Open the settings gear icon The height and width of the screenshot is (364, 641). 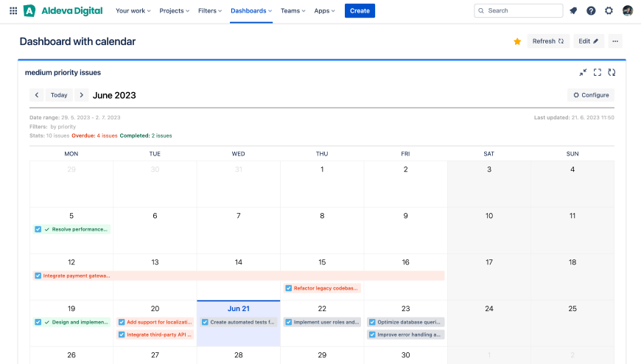pyautogui.click(x=609, y=10)
